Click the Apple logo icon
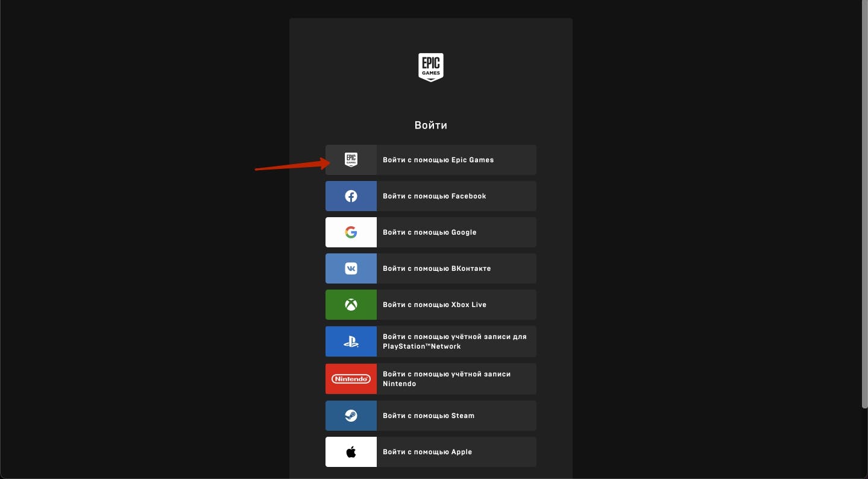 coord(351,452)
